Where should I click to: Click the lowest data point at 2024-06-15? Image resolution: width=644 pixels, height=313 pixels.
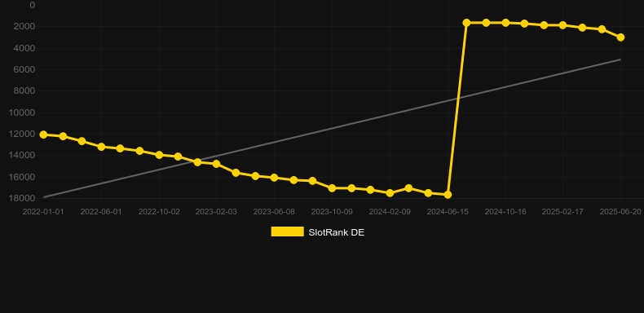[x=448, y=195]
